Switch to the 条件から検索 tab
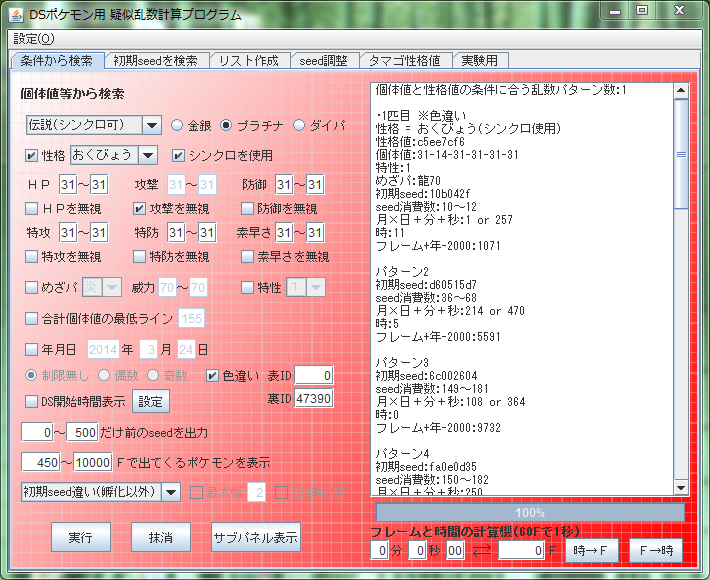The height and width of the screenshot is (580, 710). [x=57, y=61]
